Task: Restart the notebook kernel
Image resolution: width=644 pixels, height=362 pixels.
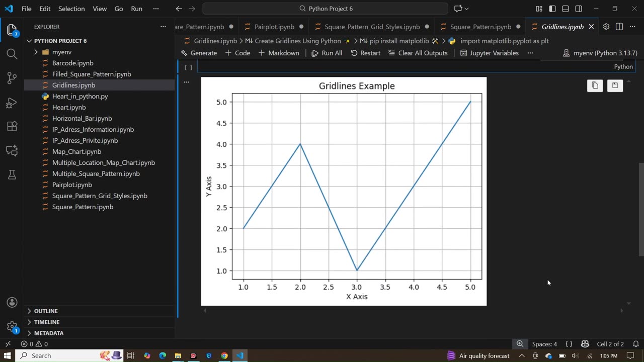Action: tap(365, 53)
